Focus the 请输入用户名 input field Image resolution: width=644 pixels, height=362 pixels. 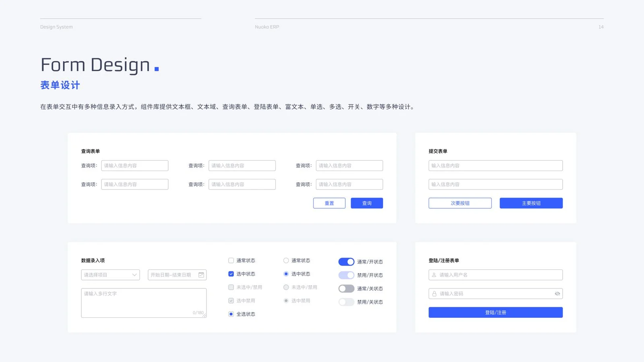[495, 275]
